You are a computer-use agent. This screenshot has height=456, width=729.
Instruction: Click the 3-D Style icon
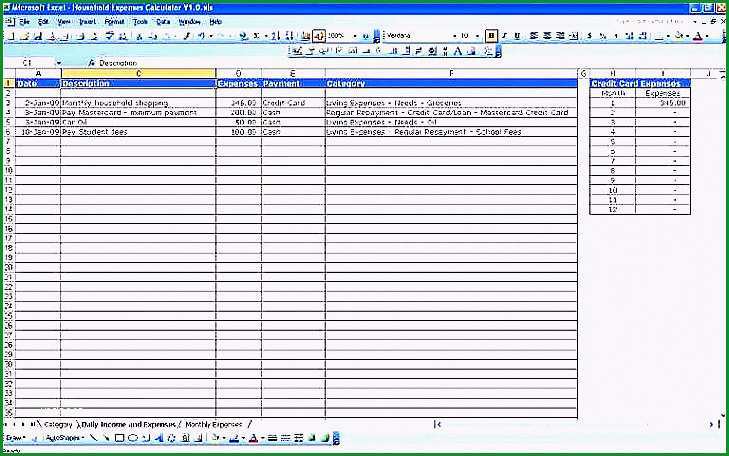click(x=325, y=438)
